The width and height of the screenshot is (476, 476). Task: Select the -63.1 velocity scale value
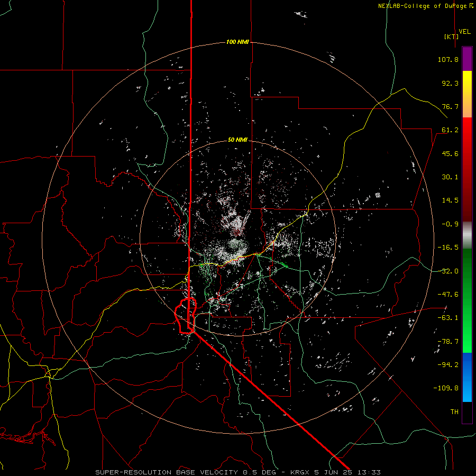[448, 318]
